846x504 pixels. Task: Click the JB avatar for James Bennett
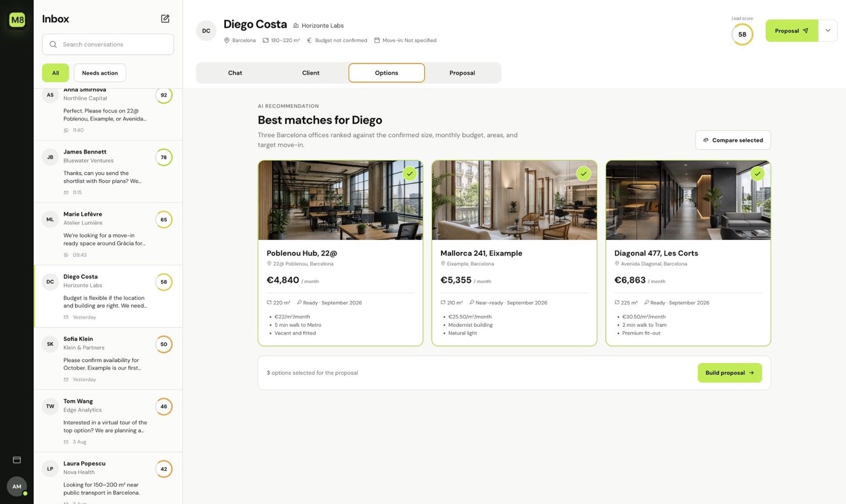click(50, 157)
